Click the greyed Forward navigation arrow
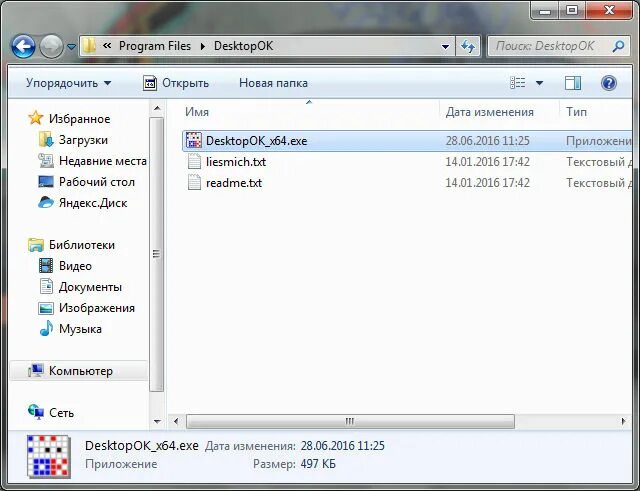Image resolution: width=640 pixels, height=491 pixels. 51,46
